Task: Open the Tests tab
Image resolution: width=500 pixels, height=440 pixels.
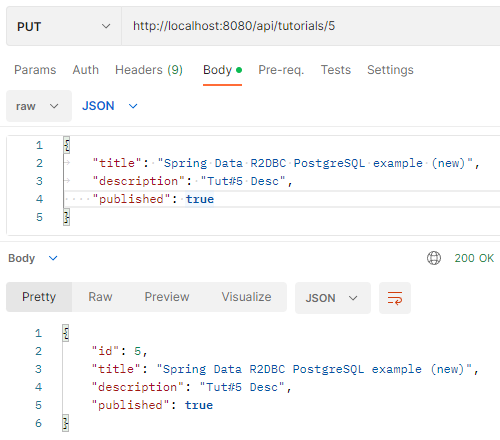Action: click(336, 70)
